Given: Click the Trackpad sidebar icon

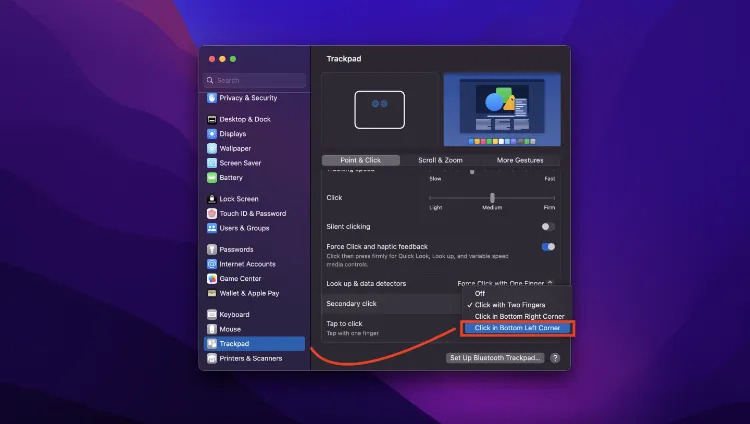Looking at the screenshot, I should (212, 344).
